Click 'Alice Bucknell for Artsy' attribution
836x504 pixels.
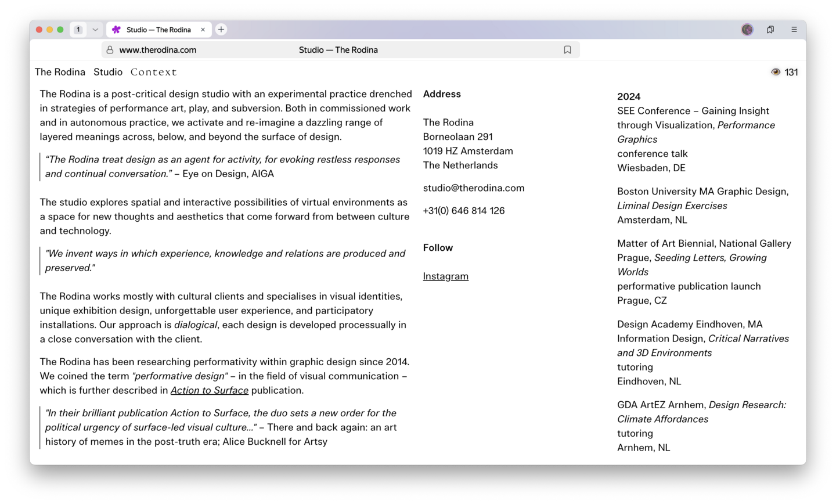click(275, 442)
